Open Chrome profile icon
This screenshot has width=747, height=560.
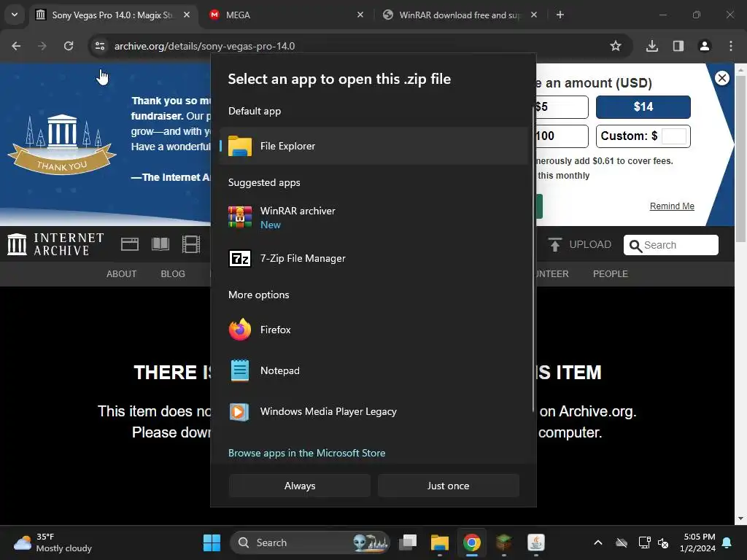[705, 46]
